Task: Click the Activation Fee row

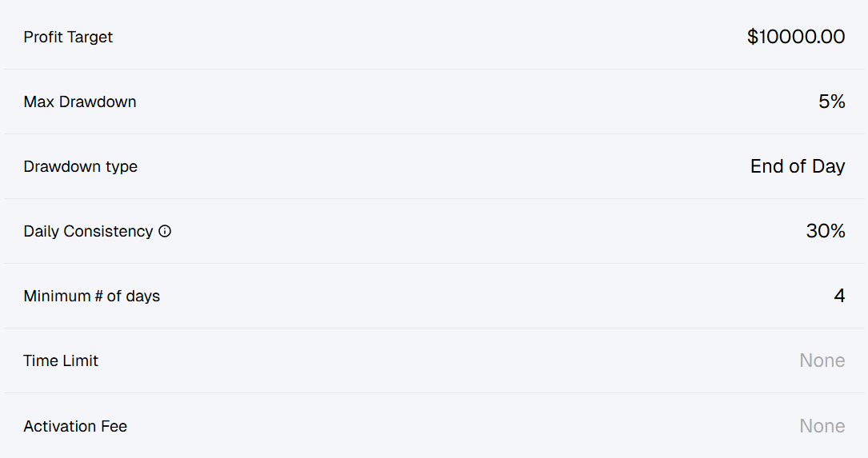Action: 434,425
